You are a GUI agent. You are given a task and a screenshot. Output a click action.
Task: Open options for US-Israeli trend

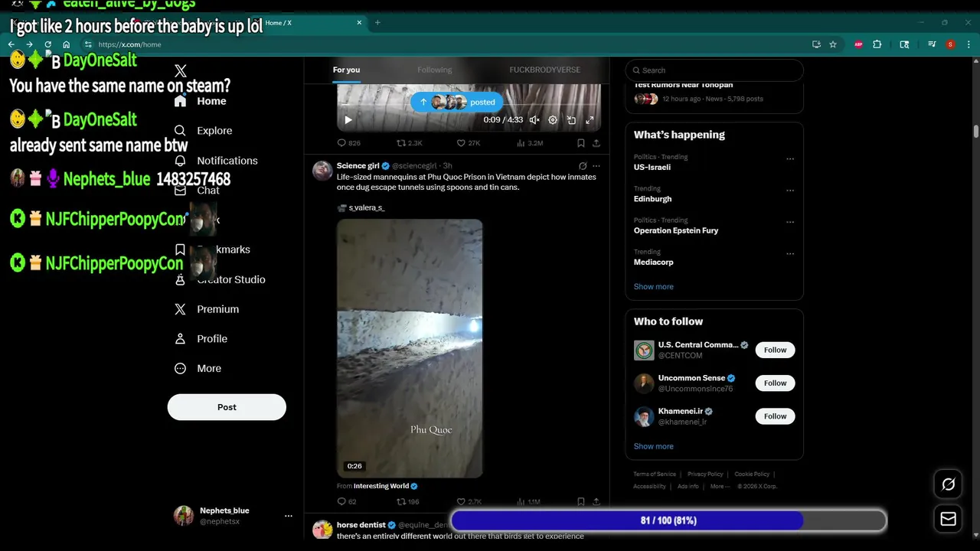coord(790,159)
